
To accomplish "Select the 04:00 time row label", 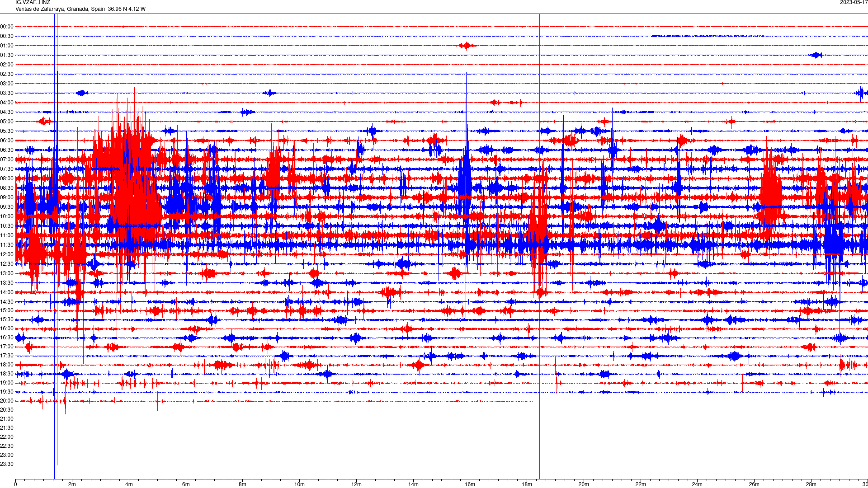I will pos(7,103).
